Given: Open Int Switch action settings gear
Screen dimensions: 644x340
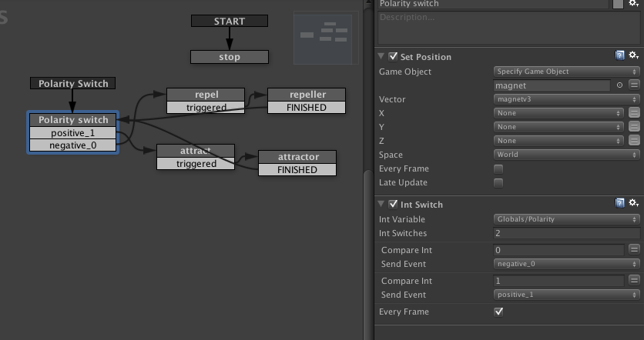Looking at the screenshot, I should tap(634, 202).
